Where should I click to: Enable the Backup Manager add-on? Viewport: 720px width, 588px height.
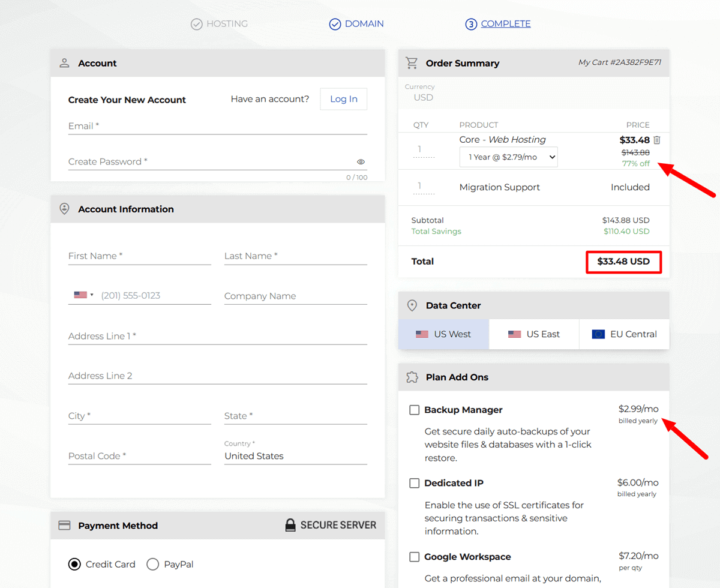[414, 409]
